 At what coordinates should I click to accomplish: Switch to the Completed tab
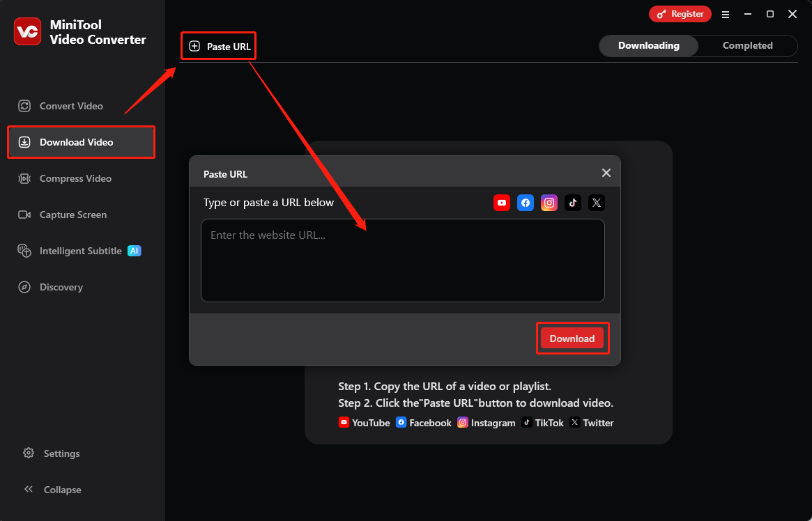coord(747,45)
